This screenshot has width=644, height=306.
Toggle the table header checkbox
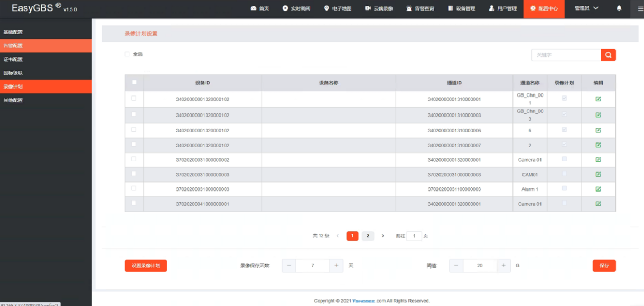[134, 82]
